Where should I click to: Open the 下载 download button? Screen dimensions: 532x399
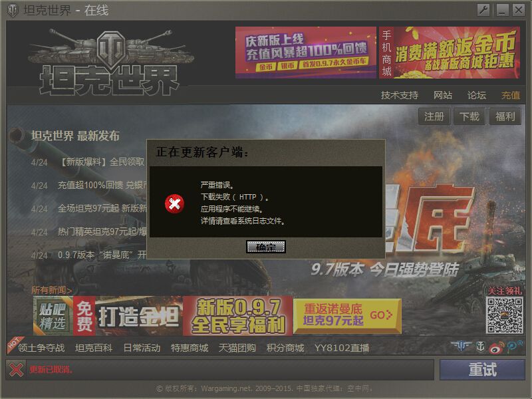point(469,117)
